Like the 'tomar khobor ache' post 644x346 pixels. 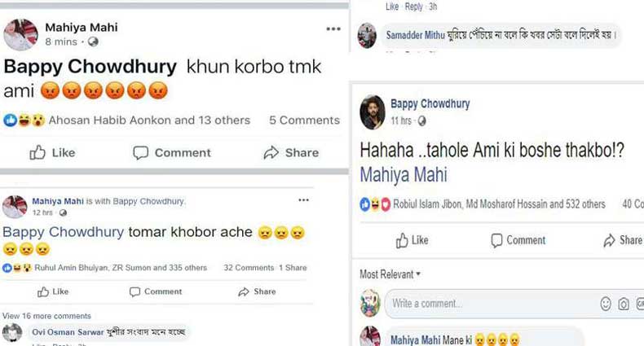coord(53,291)
